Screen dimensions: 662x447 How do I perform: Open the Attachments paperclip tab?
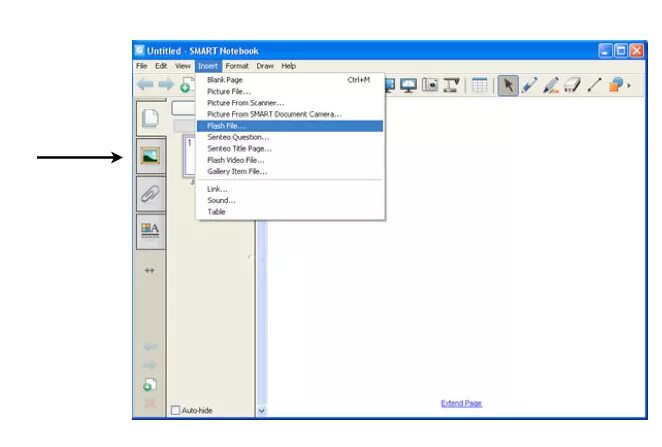pyautogui.click(x=151, y=194)
